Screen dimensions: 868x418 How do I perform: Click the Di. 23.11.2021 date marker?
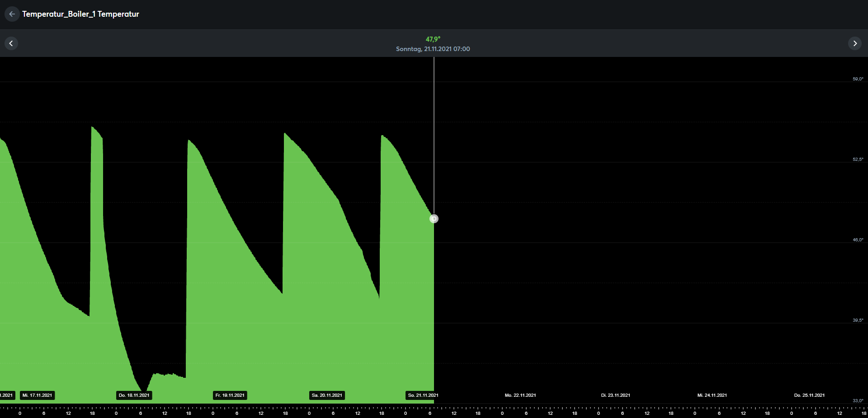point(615,395)
